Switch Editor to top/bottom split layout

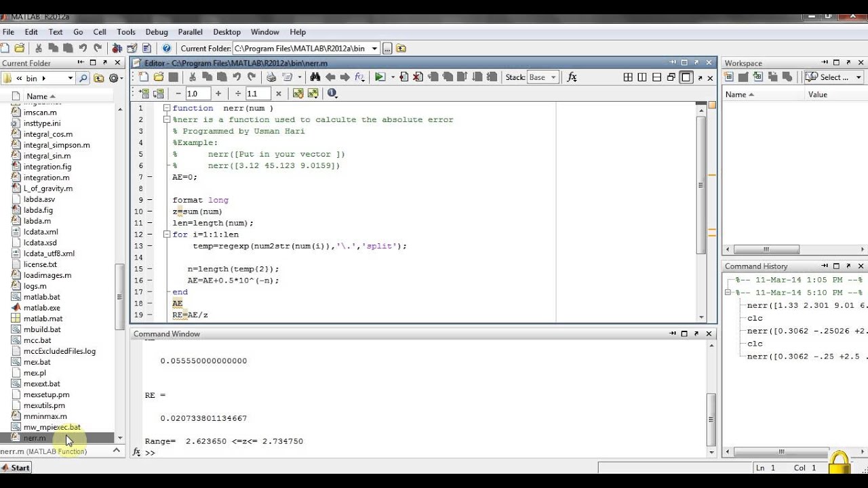pos(656,77)
